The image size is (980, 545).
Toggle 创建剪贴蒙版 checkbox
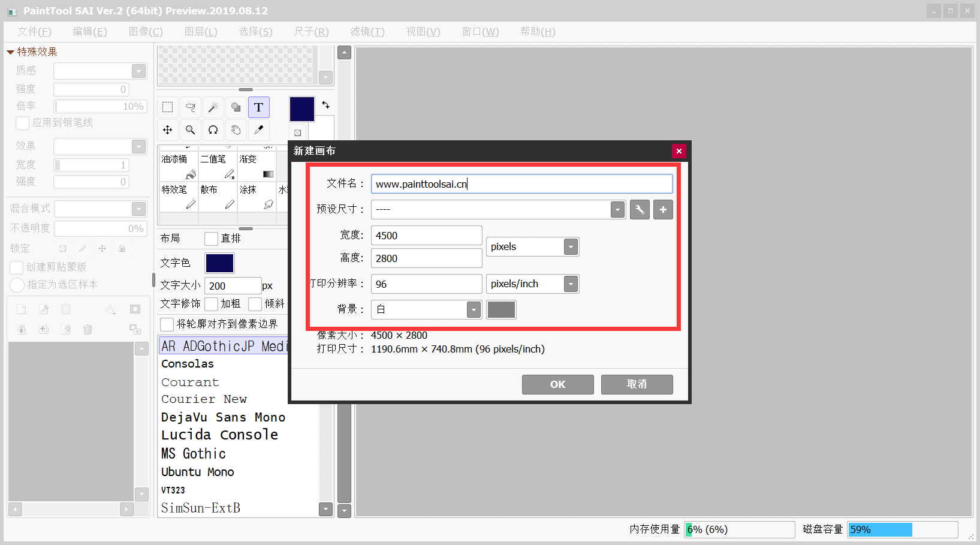click(x=17, y=267)
